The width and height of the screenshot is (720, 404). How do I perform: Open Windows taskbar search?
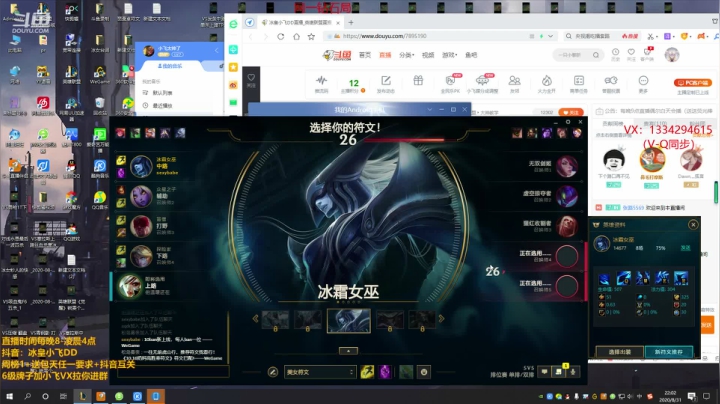click(27, 396)
